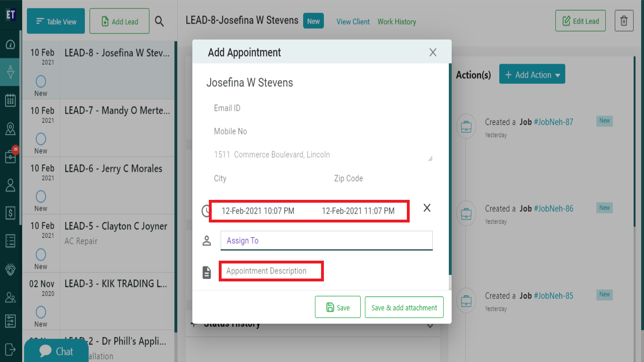Click the dialog vertical scrollbar
644x362 pixels.
450,170
